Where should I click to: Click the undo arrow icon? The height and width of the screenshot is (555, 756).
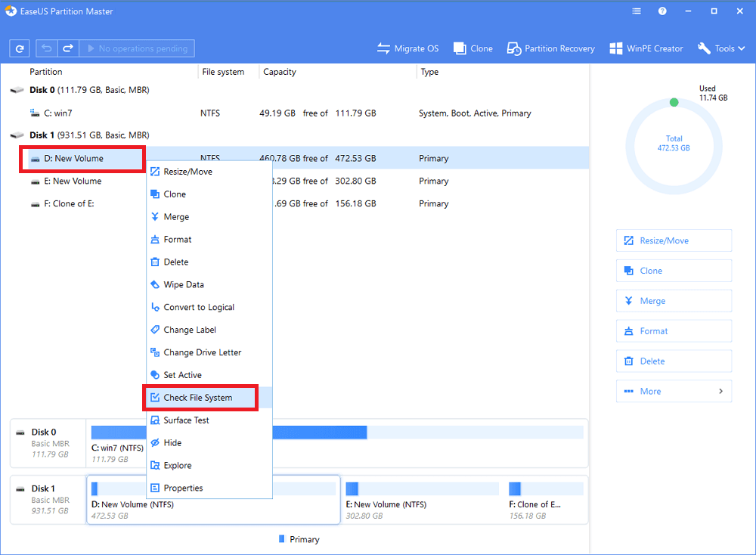[48, 48]
